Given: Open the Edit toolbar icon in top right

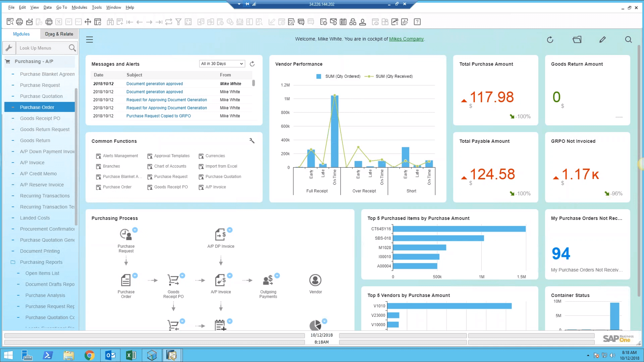Looking at the screenshot, I should [x=602, y=39].
